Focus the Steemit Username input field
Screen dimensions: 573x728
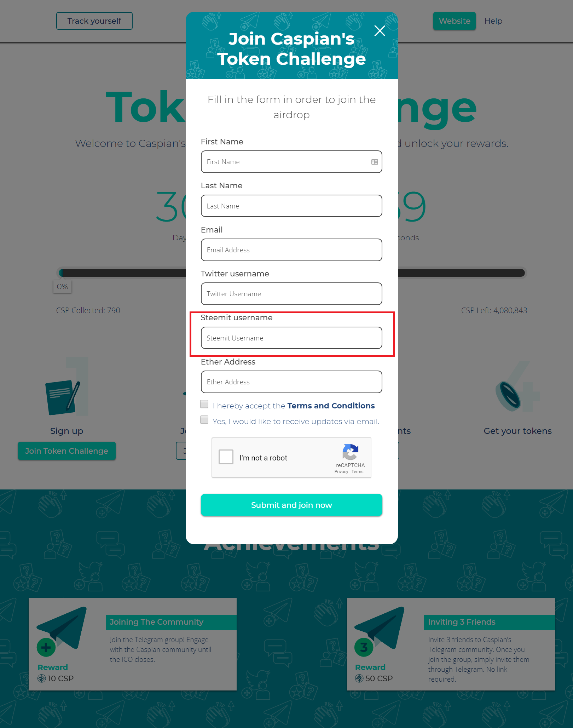point(291,338)
